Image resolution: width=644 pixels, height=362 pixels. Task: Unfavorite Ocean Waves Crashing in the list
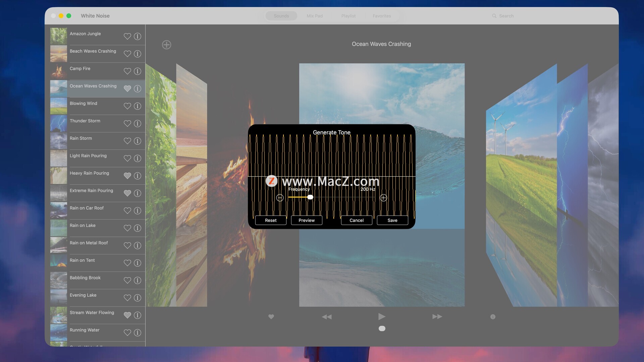coord(127,88)
